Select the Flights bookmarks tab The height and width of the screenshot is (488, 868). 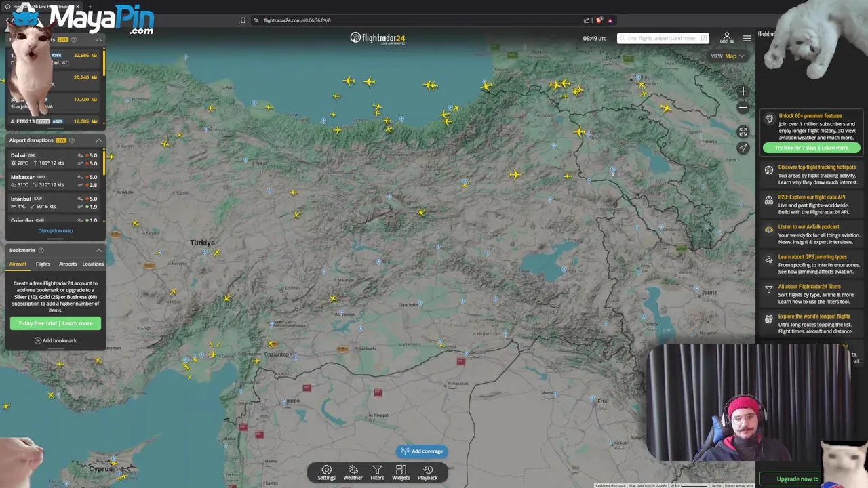pyautogui.click(x=43, y=264)
